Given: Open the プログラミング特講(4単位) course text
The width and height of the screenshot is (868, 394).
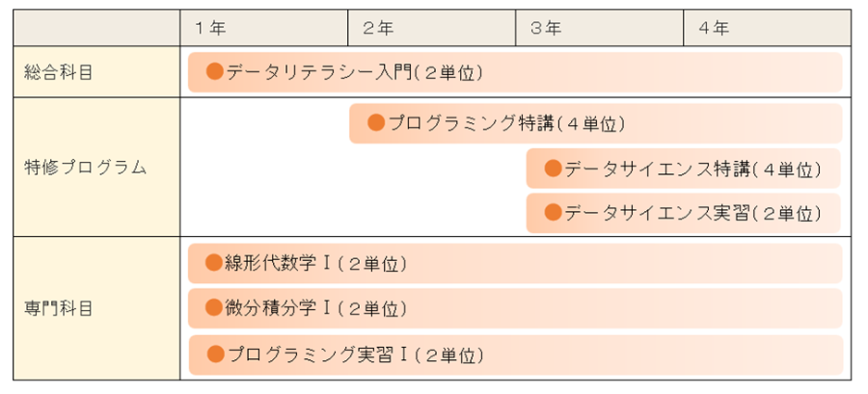Looking at the screenshot, I should pyautogui.click(x=507, y=123).
